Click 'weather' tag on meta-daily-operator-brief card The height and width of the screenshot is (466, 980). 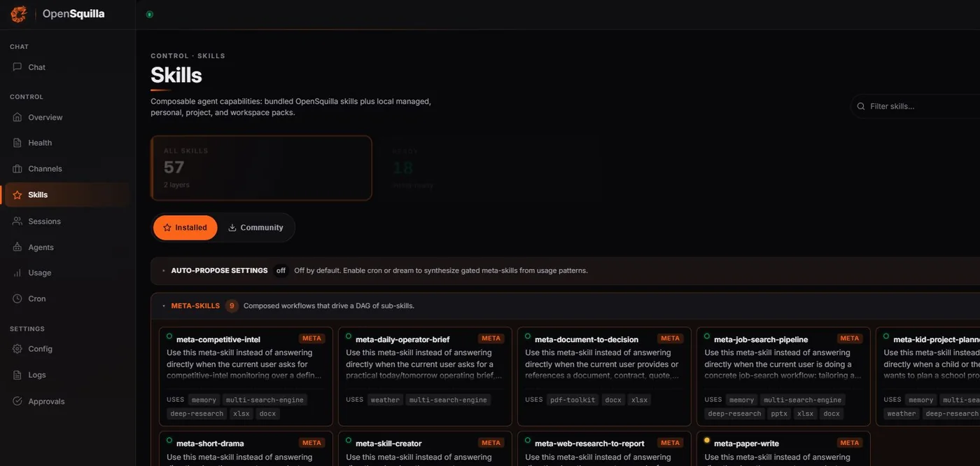pyautogui.click(x=385, y=400)
